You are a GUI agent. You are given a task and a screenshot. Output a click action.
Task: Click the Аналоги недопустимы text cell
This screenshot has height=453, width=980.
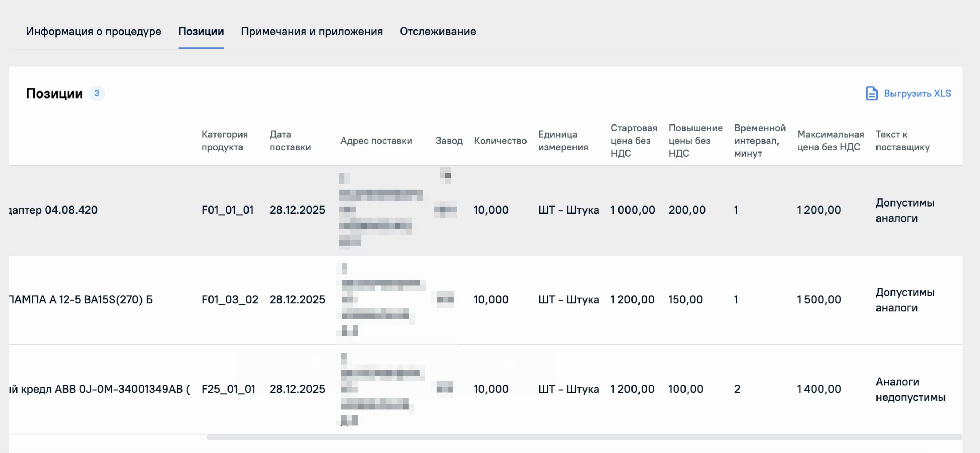[x=910, y=389]
